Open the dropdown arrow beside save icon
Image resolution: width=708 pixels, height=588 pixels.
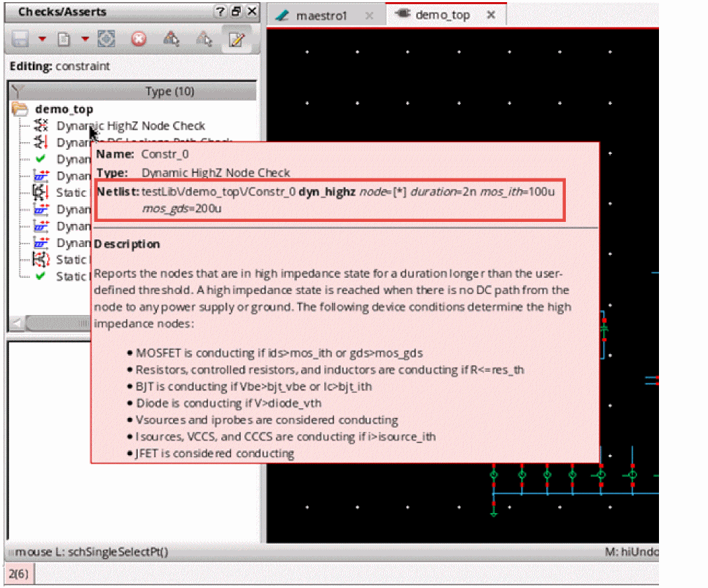pyautogui.click(x=42, y=39)
